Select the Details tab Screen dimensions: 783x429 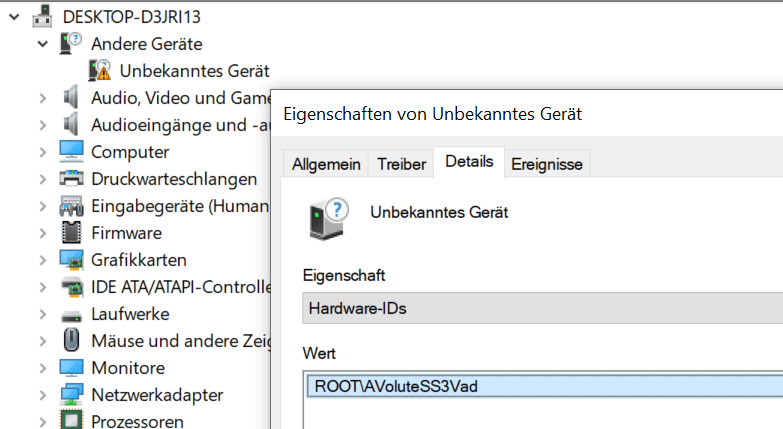469,161
